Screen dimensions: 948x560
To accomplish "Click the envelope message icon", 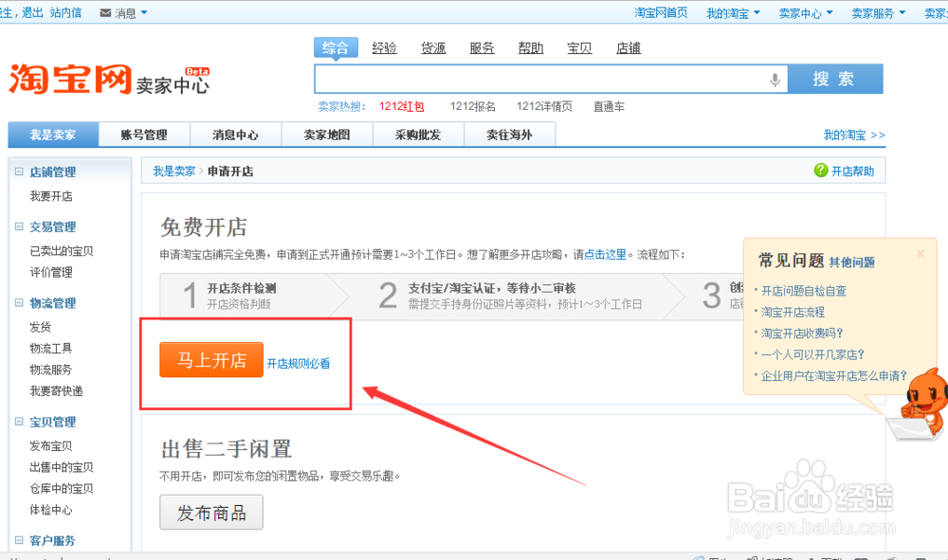I will tap(105, 12).
